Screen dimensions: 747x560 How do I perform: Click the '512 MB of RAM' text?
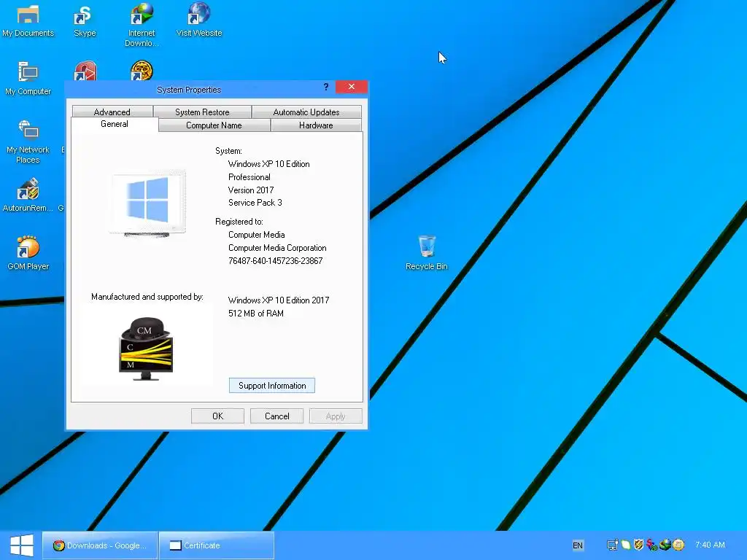point(256,314)
